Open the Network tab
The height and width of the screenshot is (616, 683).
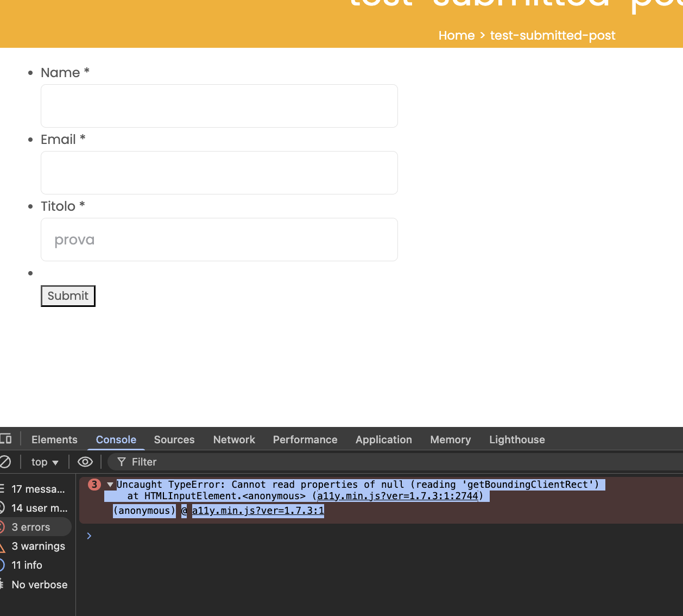coord(234,439)
